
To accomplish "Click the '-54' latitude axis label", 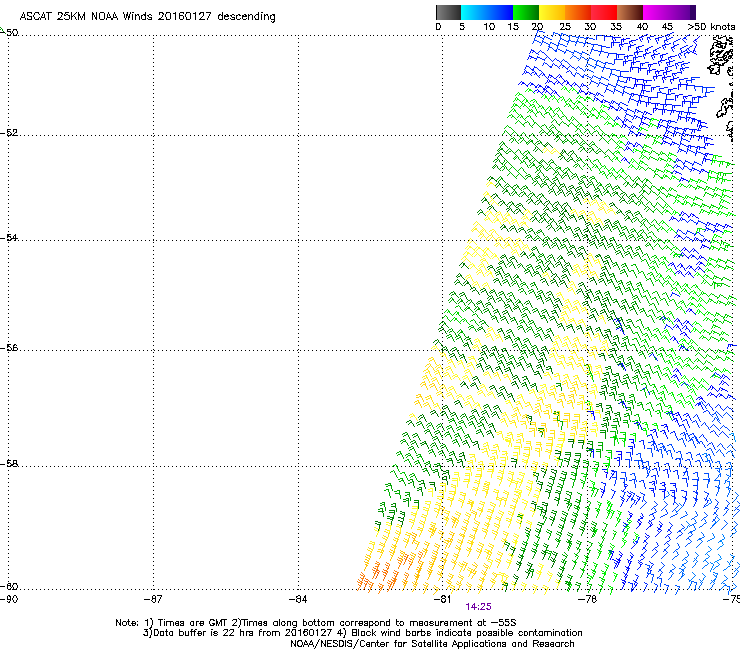I will [x=9, y=237].
